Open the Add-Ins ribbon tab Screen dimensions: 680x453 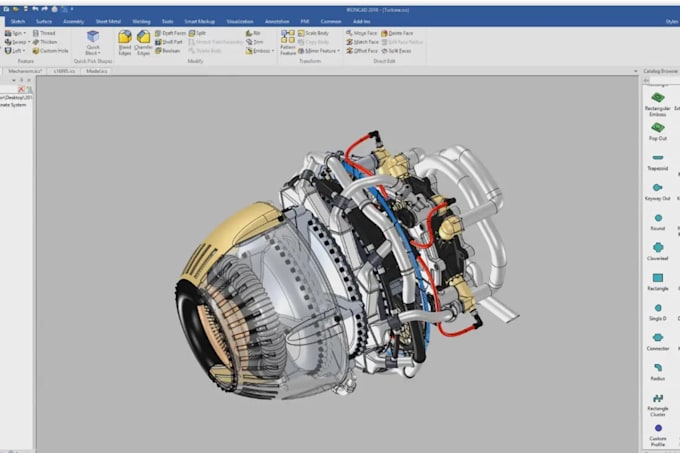[361, 21]
